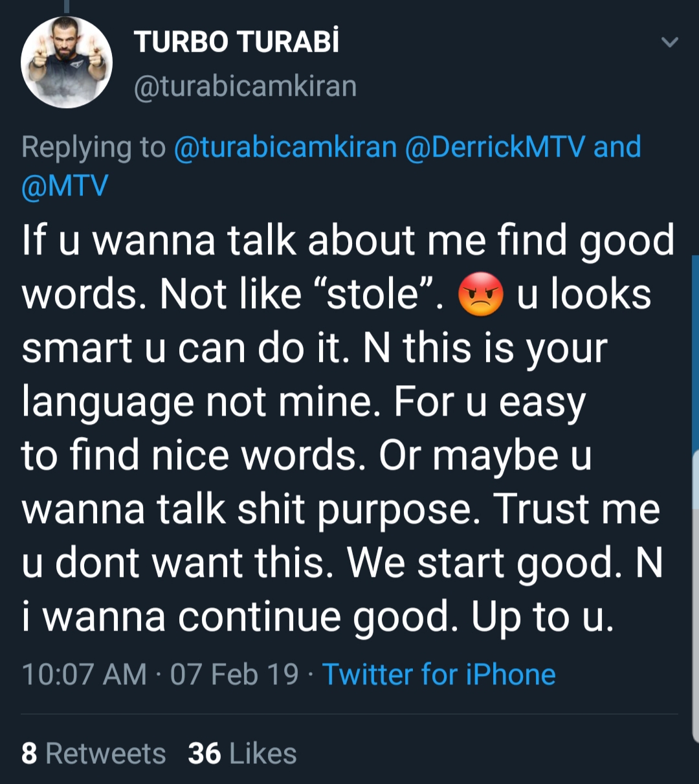Open the @DerrickMTV mention
Screen dimensions: 699x784
[x=495, y=147]
